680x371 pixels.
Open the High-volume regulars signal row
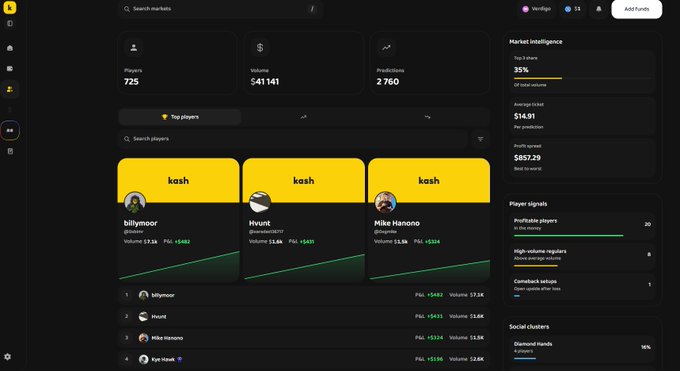582,256
